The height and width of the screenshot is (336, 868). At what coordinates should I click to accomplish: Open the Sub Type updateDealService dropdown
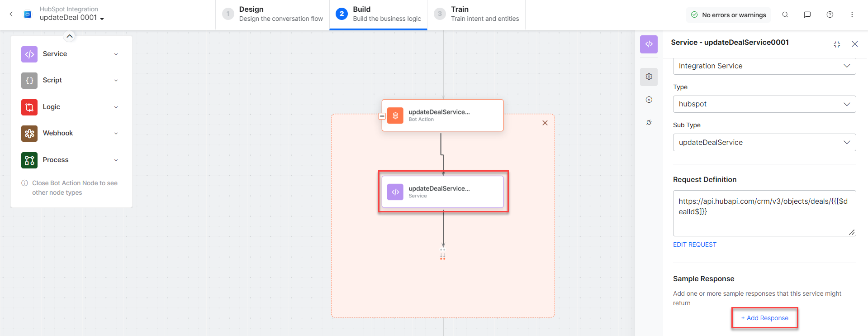[764, 142]
